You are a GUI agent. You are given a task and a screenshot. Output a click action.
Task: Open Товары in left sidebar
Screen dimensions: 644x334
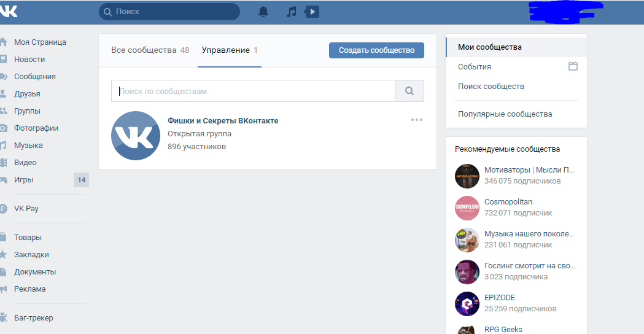[28, 238]
